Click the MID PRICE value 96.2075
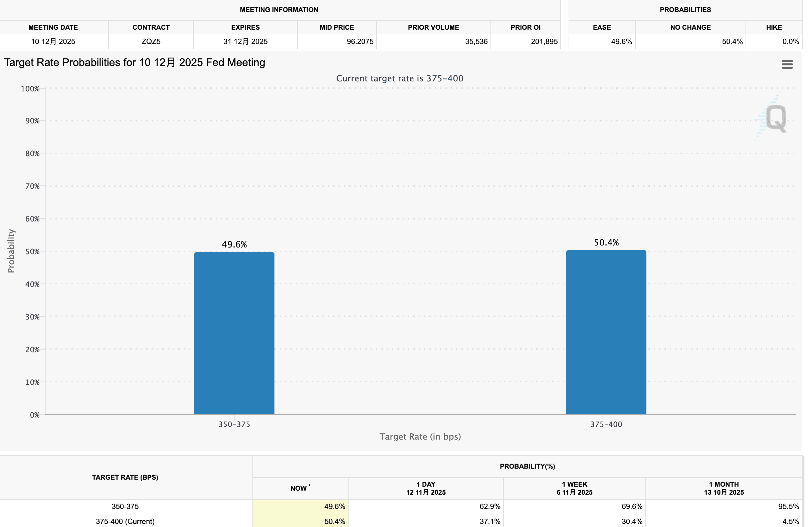The image size is (812, 527). coord(360,42)
